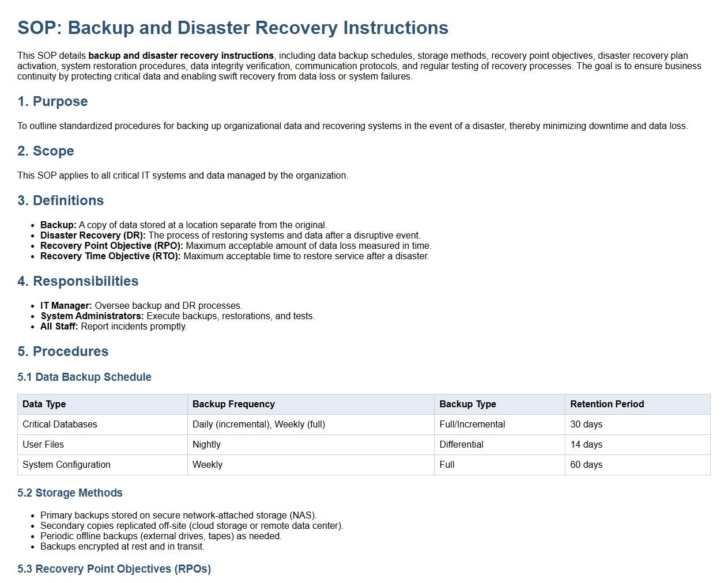Screen dimensions: 728x583
Task: Click the '2. Scope' heading
Action: 46,151
